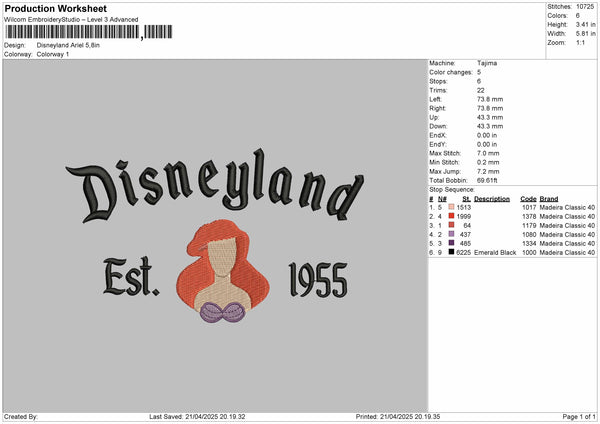Click the 'Page 1 of 1' footer text
The image size is (600, 424).
tap(579, 416)
